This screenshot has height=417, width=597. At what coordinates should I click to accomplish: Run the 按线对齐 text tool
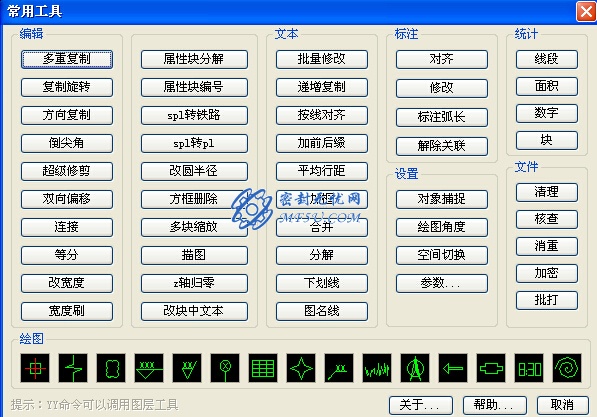pyautogui.click(x=322, y=115)
